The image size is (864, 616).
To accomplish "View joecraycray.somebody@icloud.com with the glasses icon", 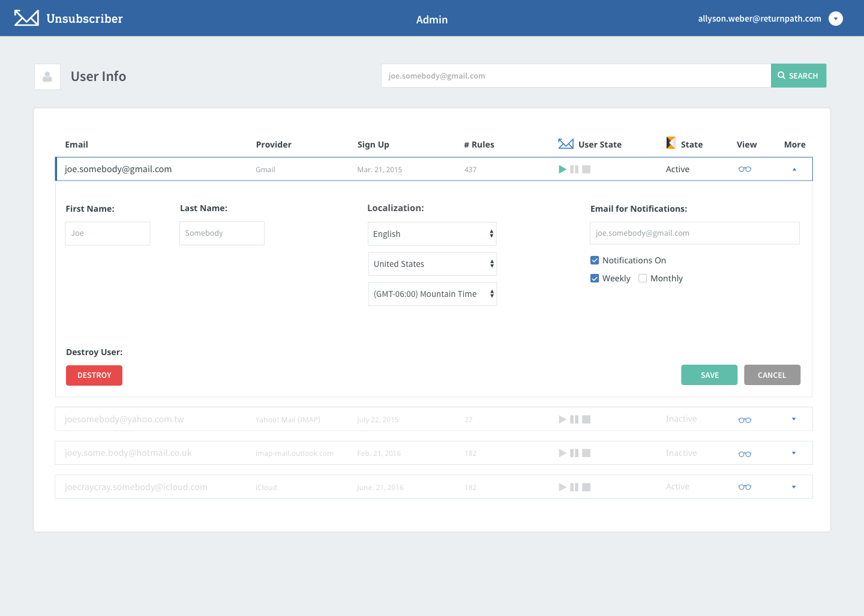I will point(745,487).
